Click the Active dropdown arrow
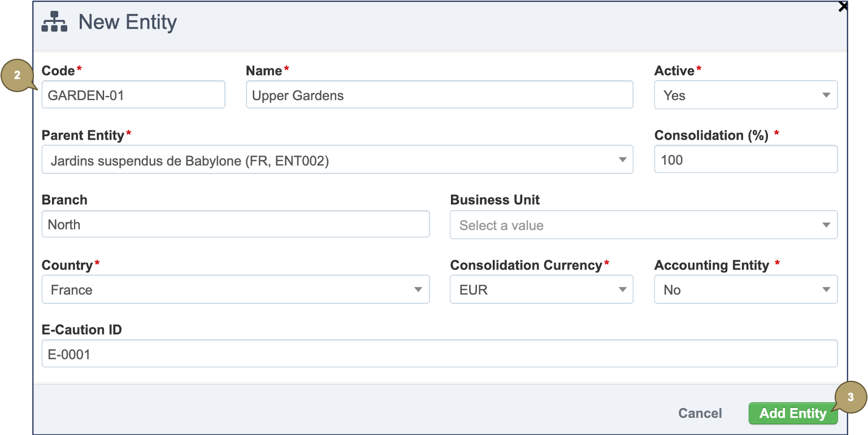The image size is (868, 435). click(x=826, y=95)
